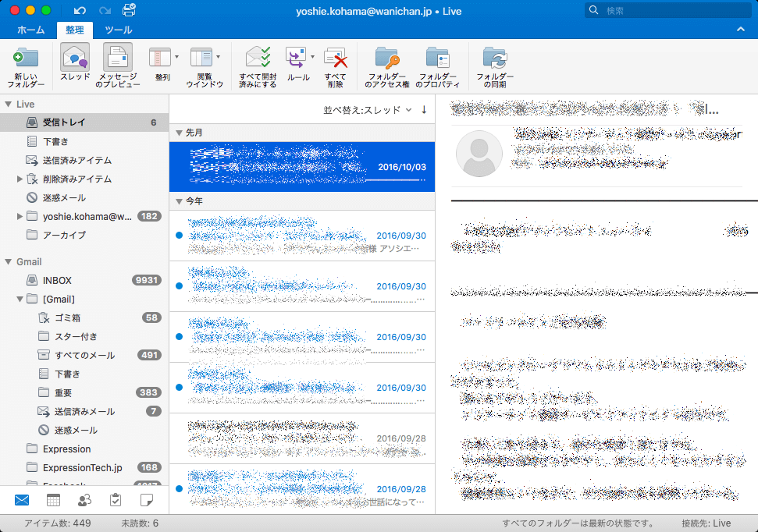Expand the 削除済みアイテム folder
The image size is (758, 532).
click(20, 179)
